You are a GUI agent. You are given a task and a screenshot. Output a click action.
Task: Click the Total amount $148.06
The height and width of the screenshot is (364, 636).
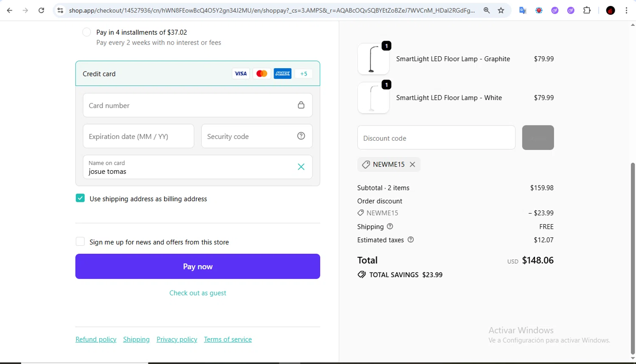coord(538,260)
